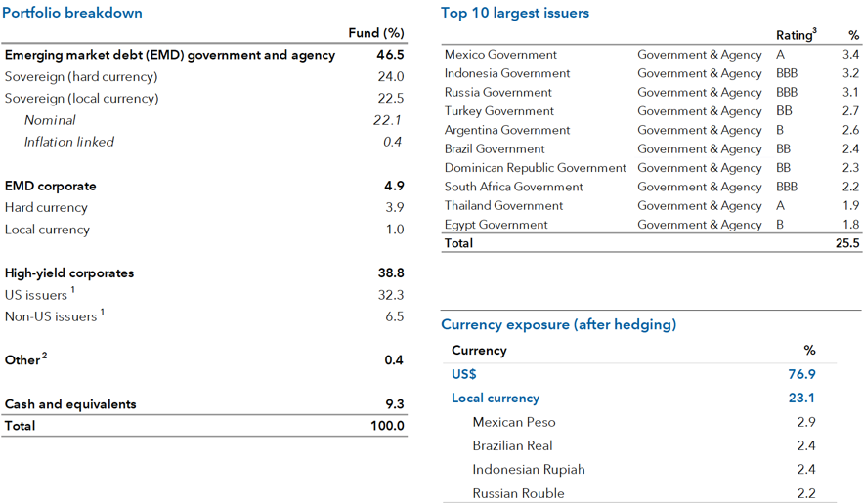Viewport: 863px width, 504px height.
Task: Select the Non-US issuers row label
Action: (51, 316)
